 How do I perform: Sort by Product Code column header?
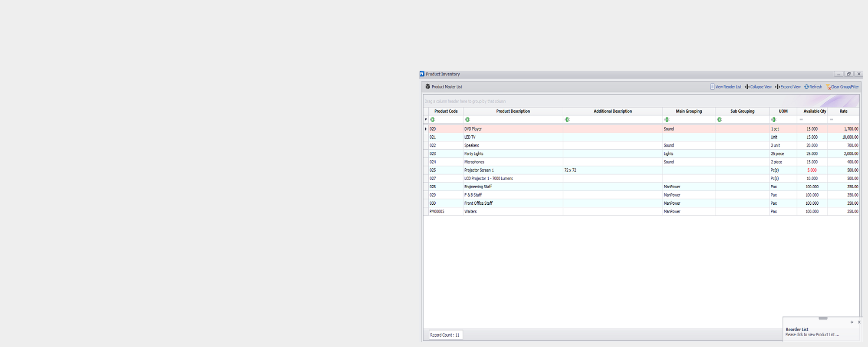pyautogui.click(x=446, y=111)
